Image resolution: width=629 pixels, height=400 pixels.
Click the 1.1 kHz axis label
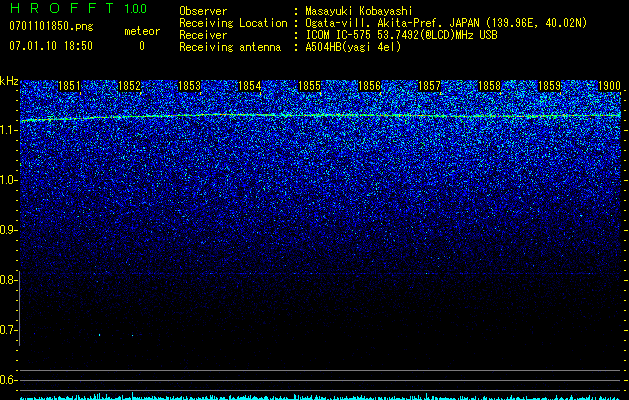pos(8,130)
